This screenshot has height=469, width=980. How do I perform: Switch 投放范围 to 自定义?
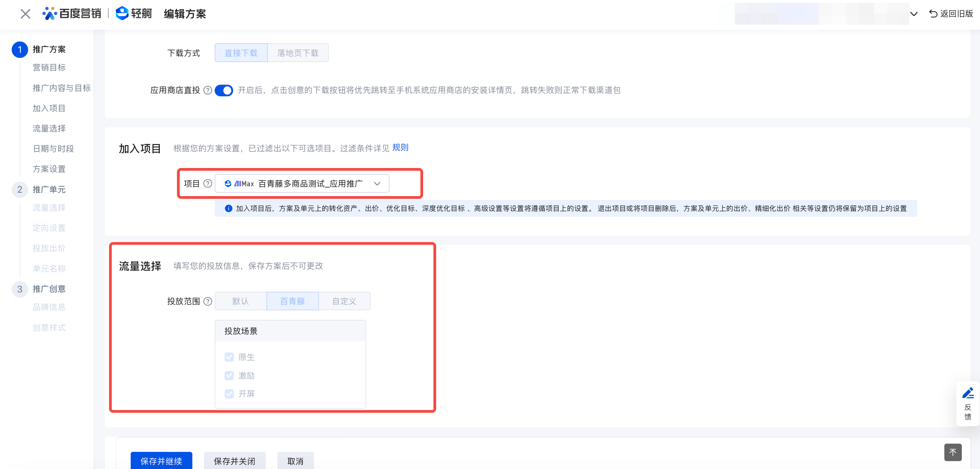344,301
